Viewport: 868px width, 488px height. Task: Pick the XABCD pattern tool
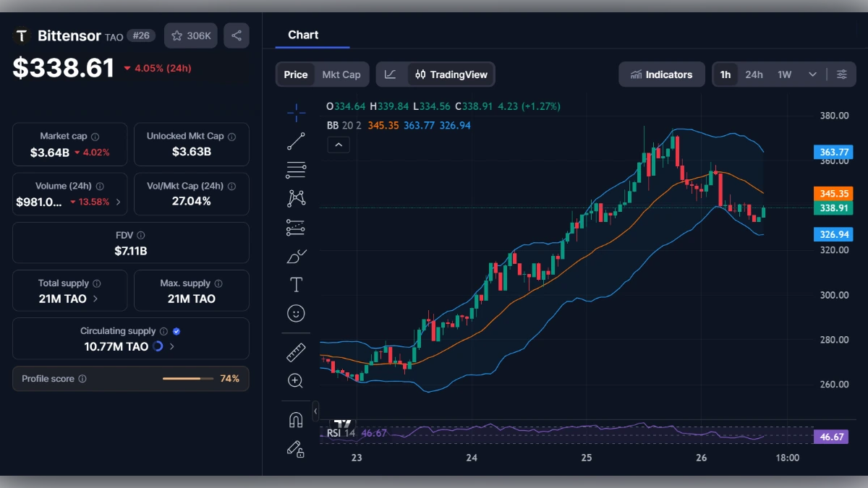click(296, 197)
